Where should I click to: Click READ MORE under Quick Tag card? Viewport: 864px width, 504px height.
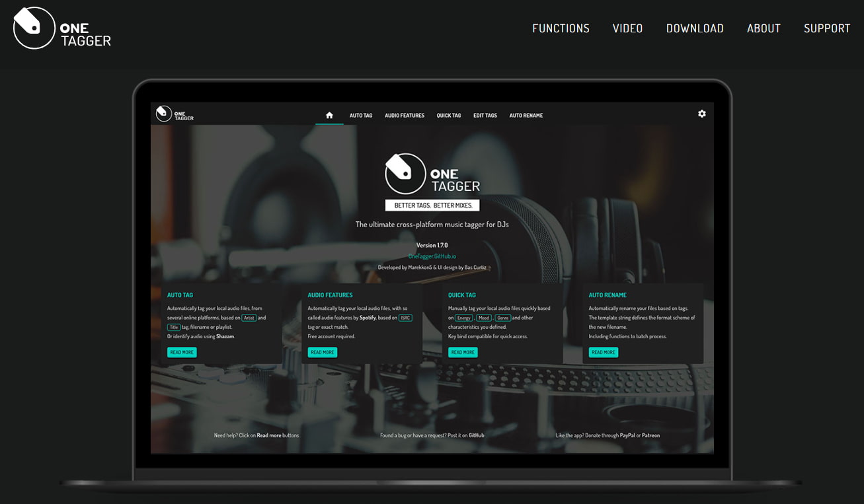(463, 352)
